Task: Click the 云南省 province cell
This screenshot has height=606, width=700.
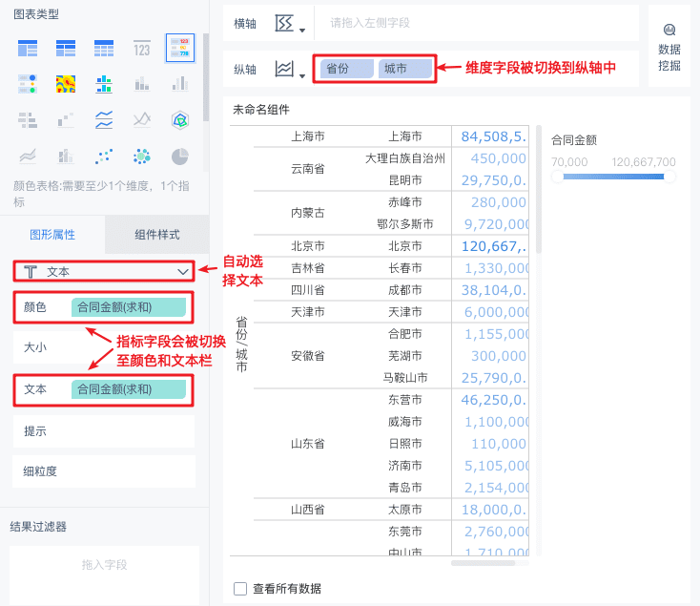Action: click(x=308, y=169)
